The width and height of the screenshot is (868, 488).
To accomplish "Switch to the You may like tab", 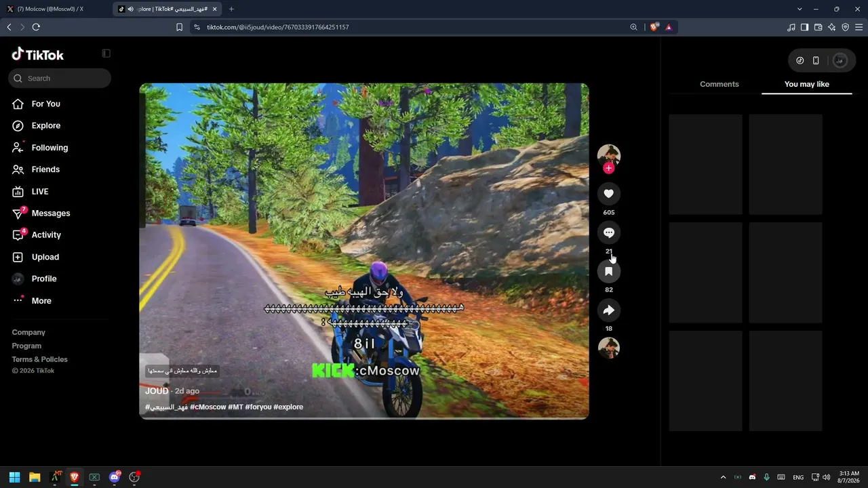I will click(x=807, y=84).
